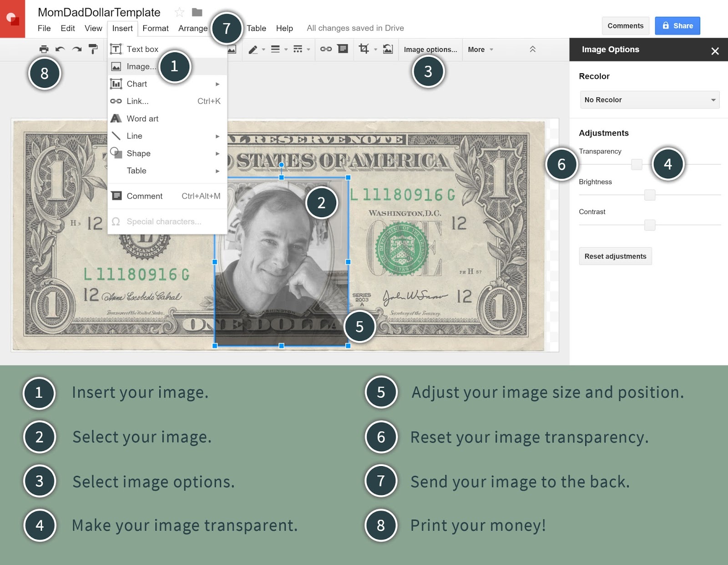Click the Brightness slider handle
The height and width of the screenshot is (565, 728).
click(650, 195)
